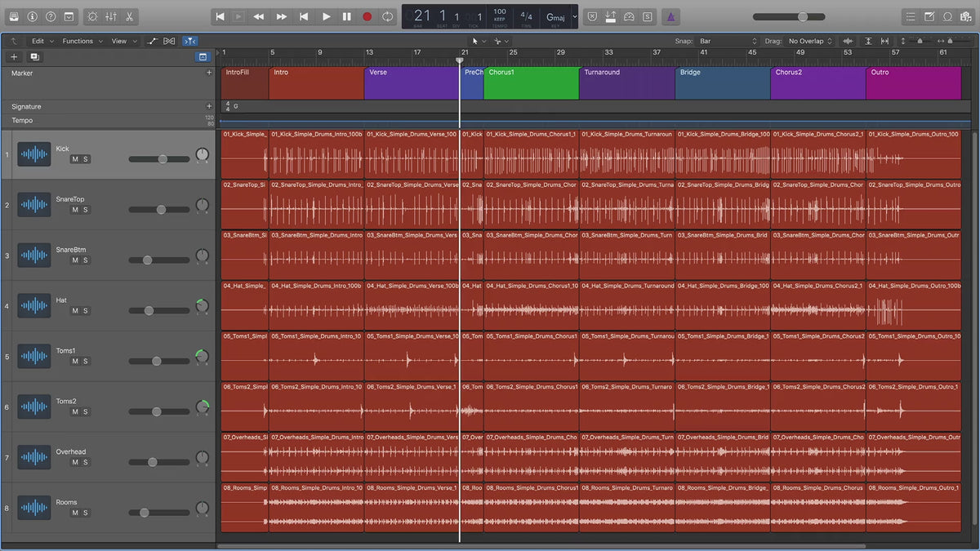The height and width of the screenshot is (551, 980).
Task: Open the Drag mode dropdown No Overlap
Action: 810,41
